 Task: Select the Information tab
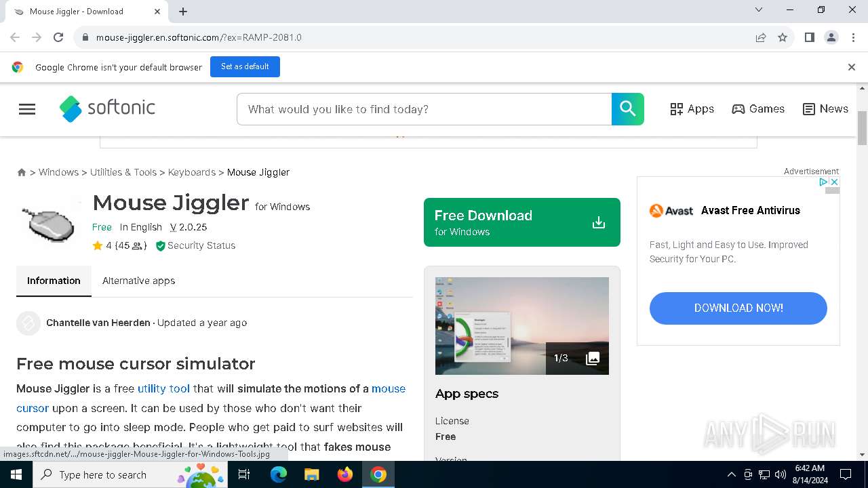pos(54,281)
